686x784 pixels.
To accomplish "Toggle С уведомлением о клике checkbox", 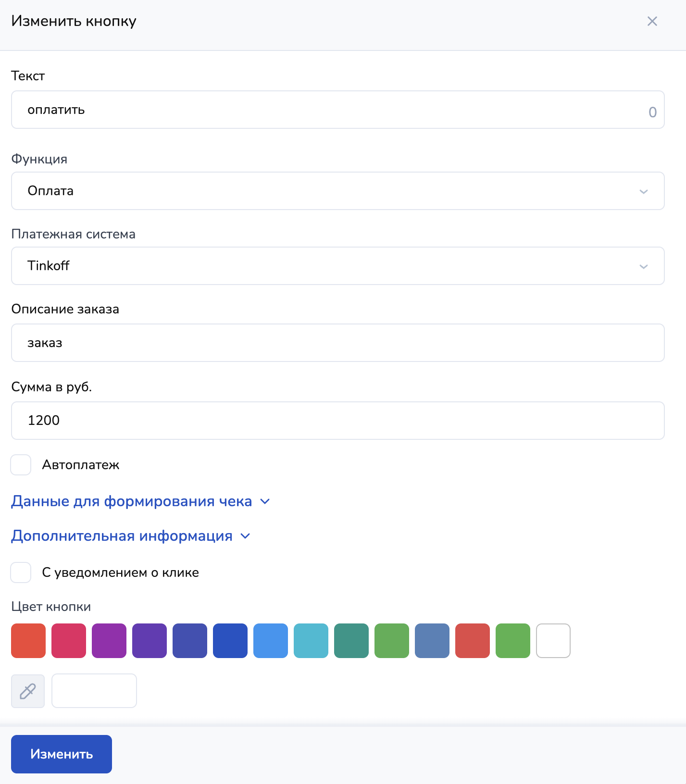I will [x=21, y=572].
